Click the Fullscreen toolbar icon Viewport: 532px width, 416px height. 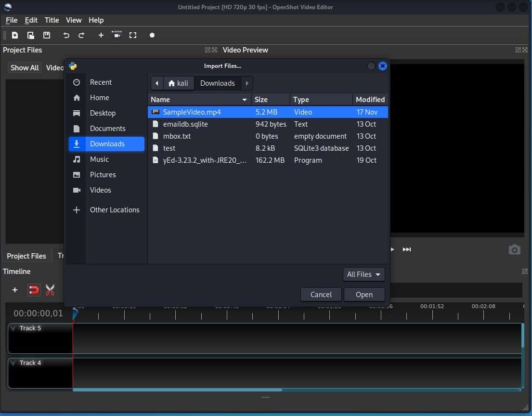tap(133, 35)
